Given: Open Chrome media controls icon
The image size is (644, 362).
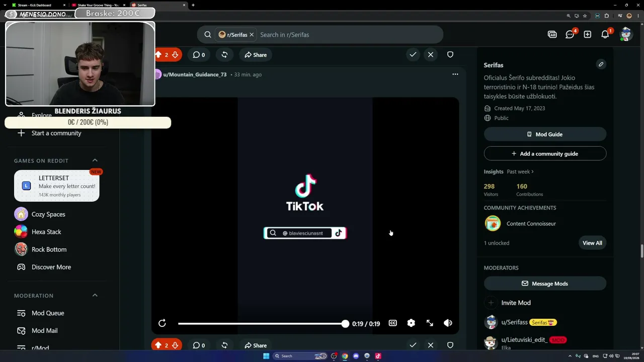Looking at the screenshot, I should click(619, 16).
